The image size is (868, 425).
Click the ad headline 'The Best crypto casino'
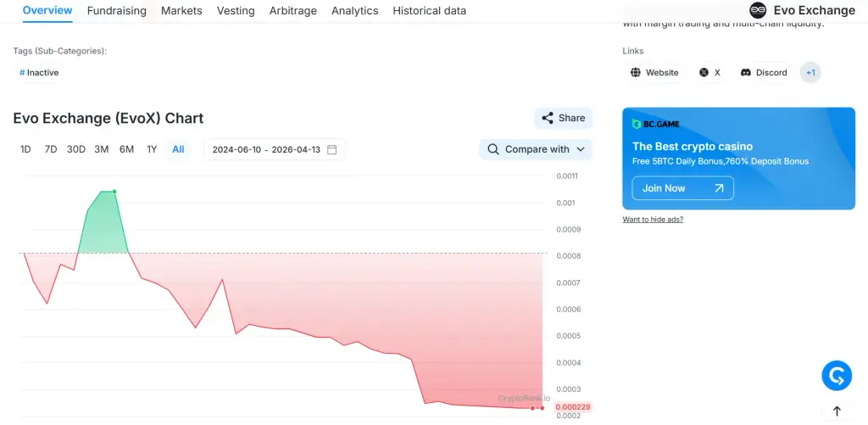(x=693, y=147)
